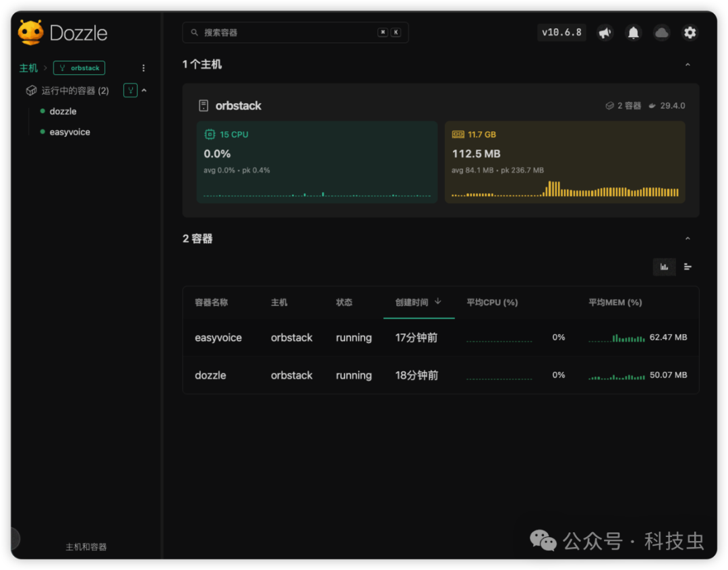Viewport: 728px width, 570px height.
Task: Click the 主机和容器 footer label
Action: click(86, 547)
